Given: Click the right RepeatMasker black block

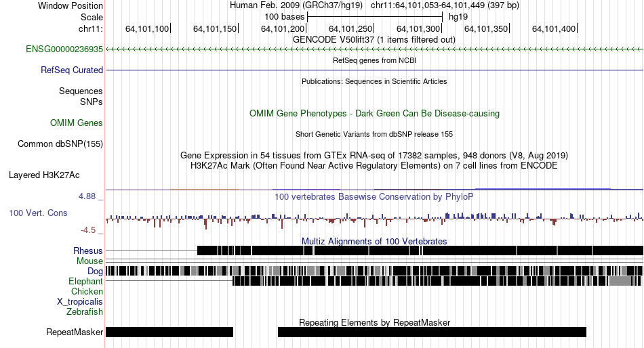Looking at the screenshot, I should click(x=432, y=332).
